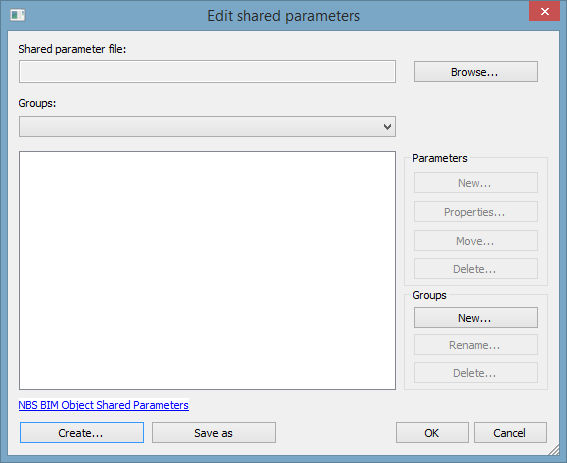Click Delete in Parameters section

[476, 269]
